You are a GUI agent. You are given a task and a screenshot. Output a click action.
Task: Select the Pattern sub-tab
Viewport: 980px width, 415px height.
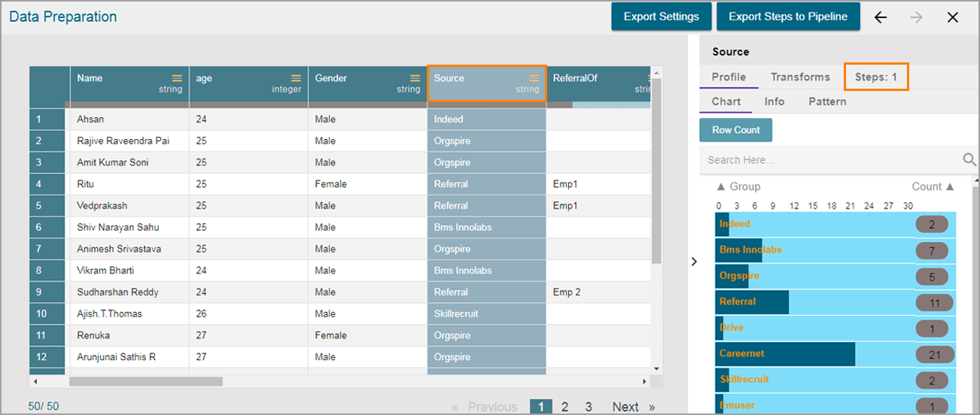click(827, 101)
